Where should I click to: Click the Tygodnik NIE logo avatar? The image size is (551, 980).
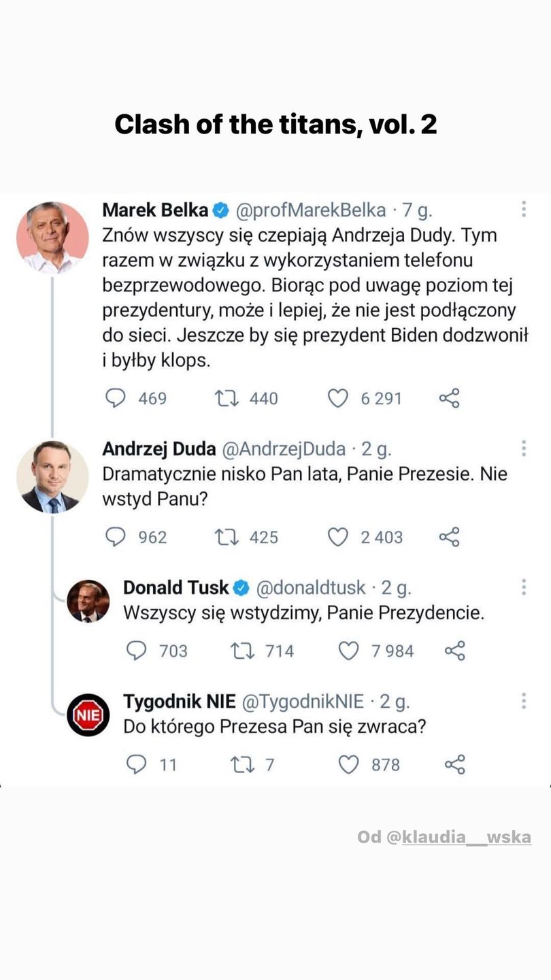[88, 715]
